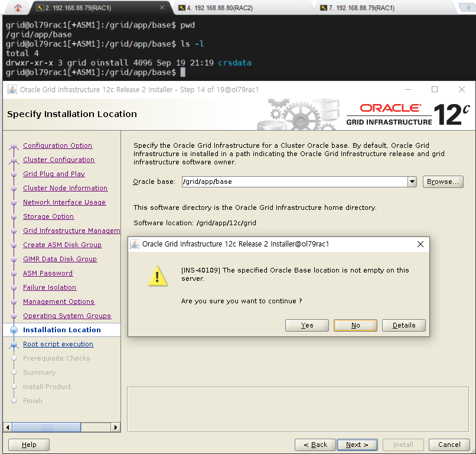Open Failure Isolation step

tap(50, 287)
